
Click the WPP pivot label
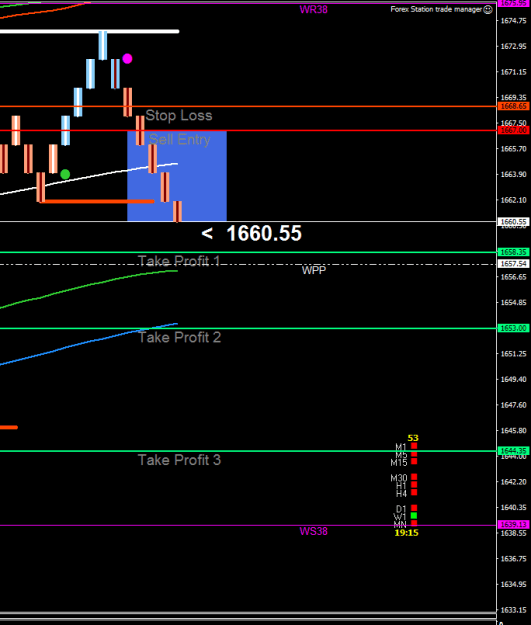pyautogui.click(x=314, y=271)
